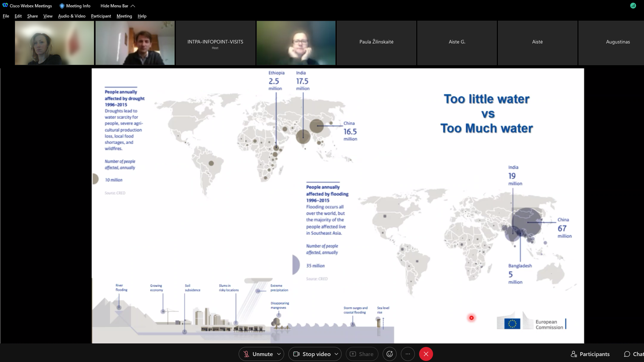Open the View menu
Screen dimensions: 644x362
[48, 16]
